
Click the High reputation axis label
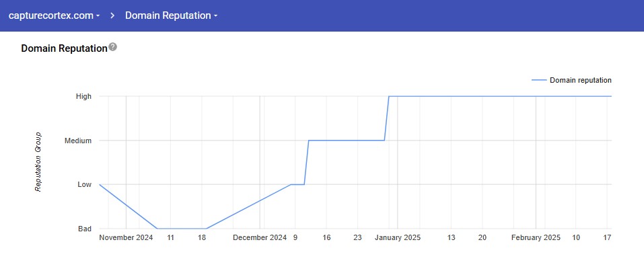point(83,96)
